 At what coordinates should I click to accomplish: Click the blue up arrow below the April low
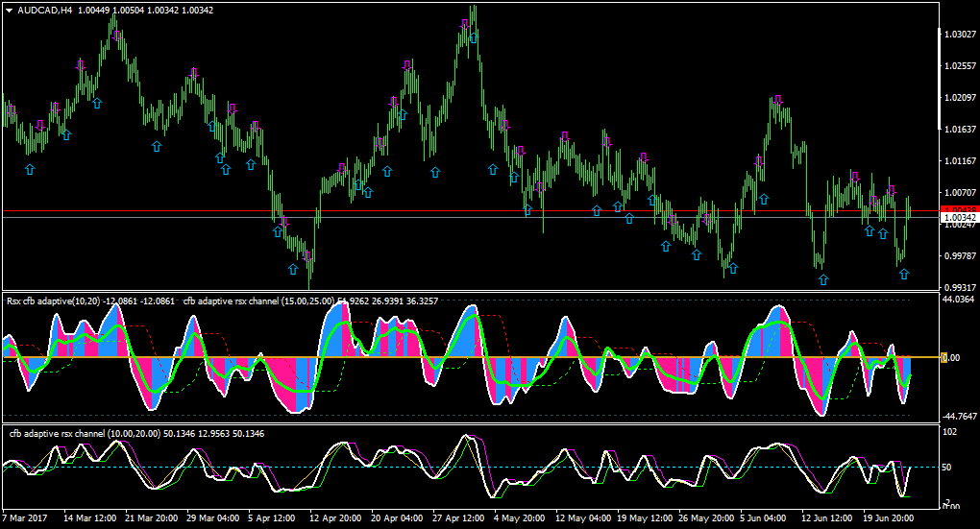(293, 269)
